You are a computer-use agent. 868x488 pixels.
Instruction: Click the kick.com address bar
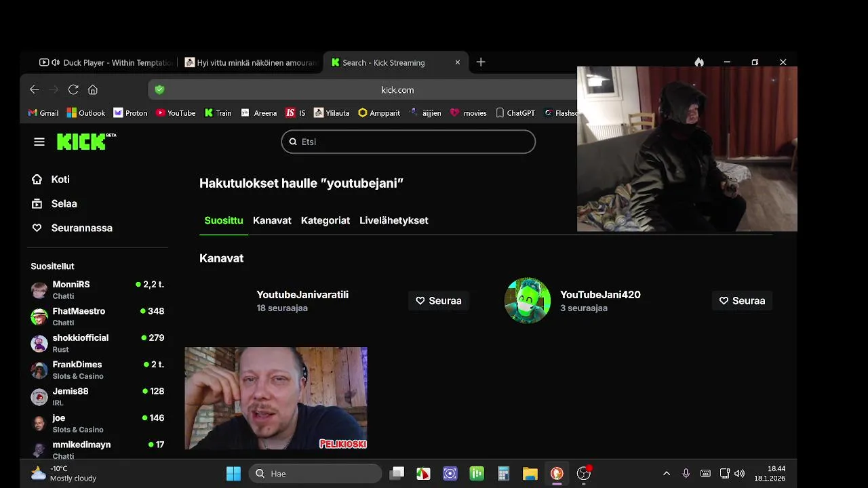(x=397, y=89)
